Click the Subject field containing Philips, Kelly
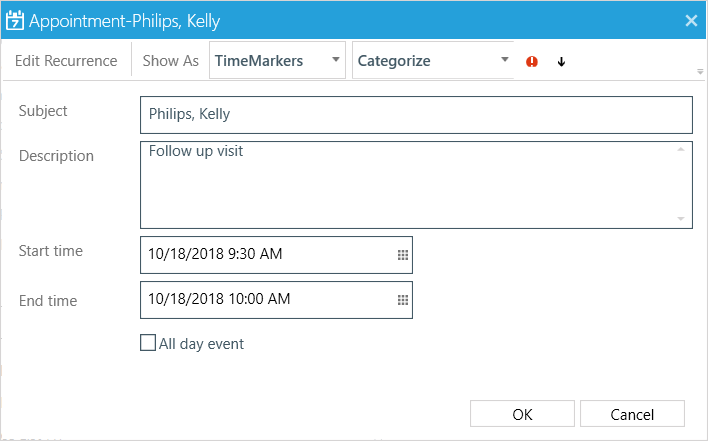This screenshot has height=441, width=708. [416, 115]
